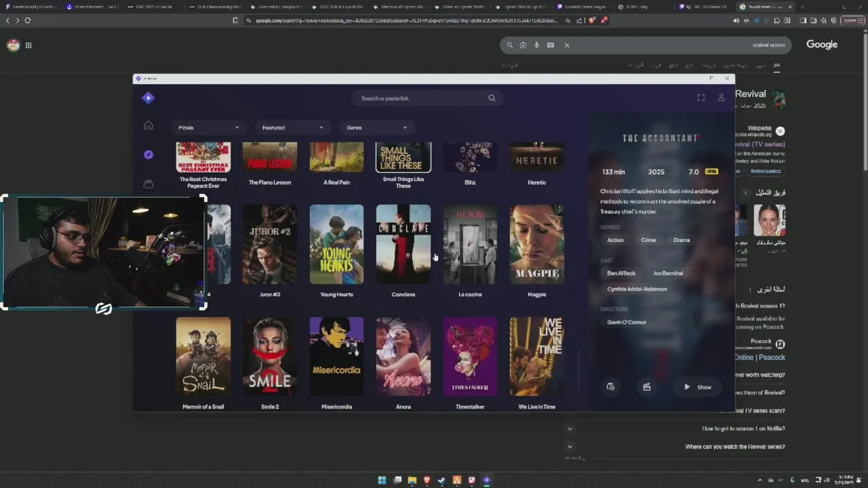Image resolution: width=868 pixels, height=488 pixels.
Task: Open the Smile 2 poster
Action: coord(270,357)
